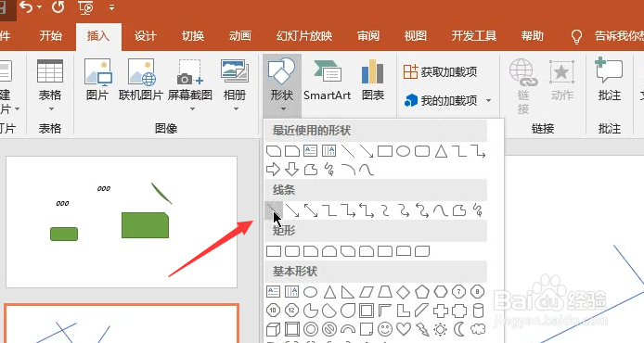The image size is (644, 343).
Task: Open the 动画 animations tab
Action: coord(240,36)
